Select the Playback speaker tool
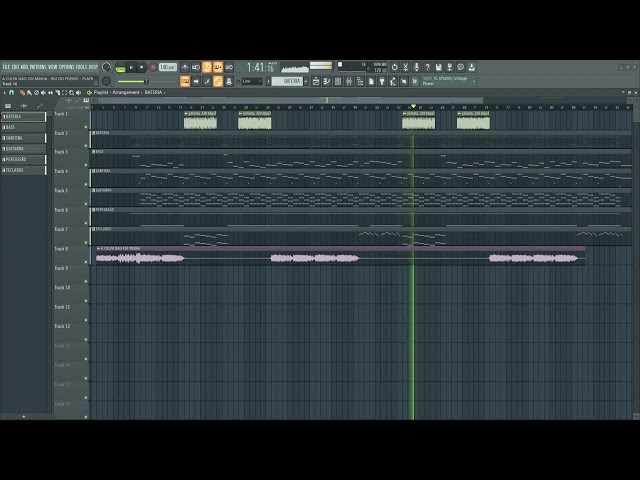This screenshot has width=640, height=480. [x=78, y=93]
